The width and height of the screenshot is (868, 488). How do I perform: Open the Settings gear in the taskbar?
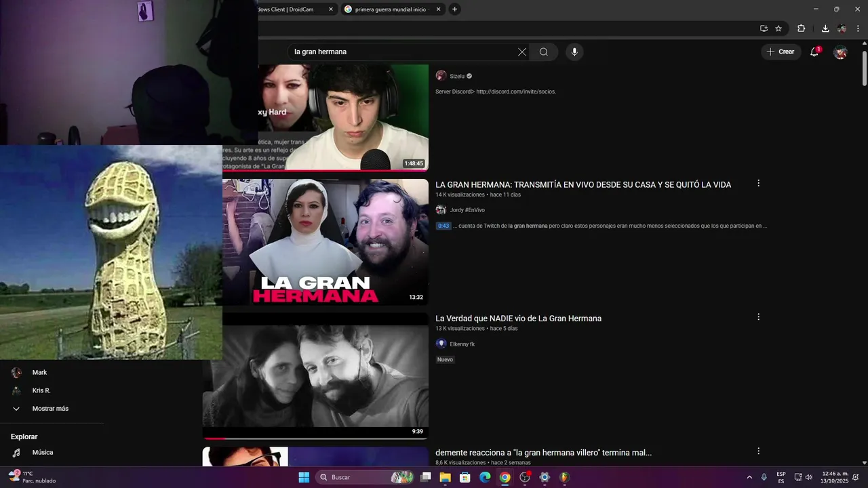(545, 477)
